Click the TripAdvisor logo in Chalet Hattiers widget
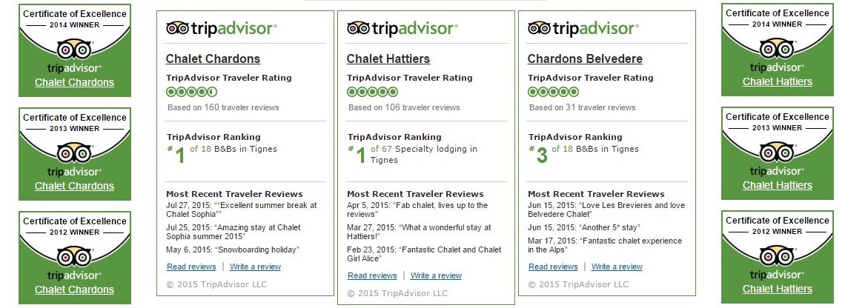 [x=402, y=28]
